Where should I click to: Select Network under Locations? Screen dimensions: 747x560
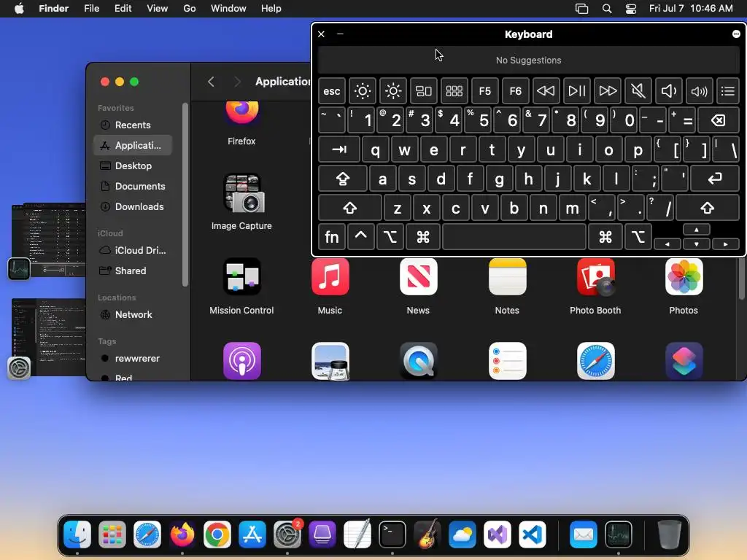pos(133,315)
